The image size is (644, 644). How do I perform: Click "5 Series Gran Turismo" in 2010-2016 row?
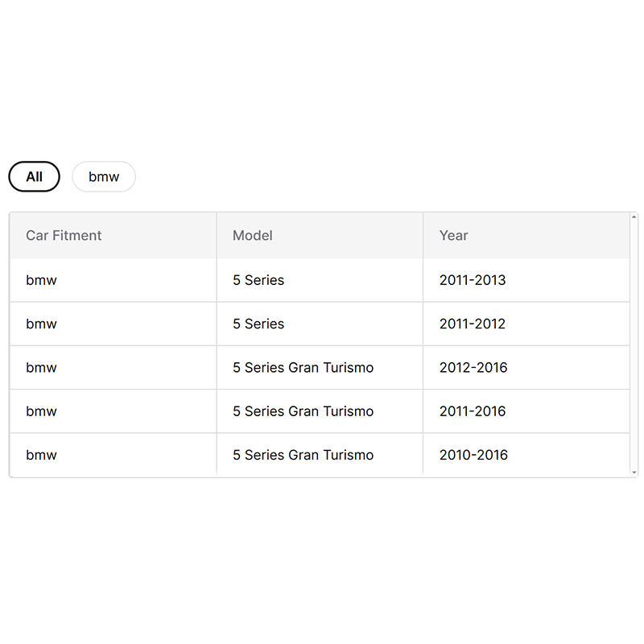(x=303, y=454)
